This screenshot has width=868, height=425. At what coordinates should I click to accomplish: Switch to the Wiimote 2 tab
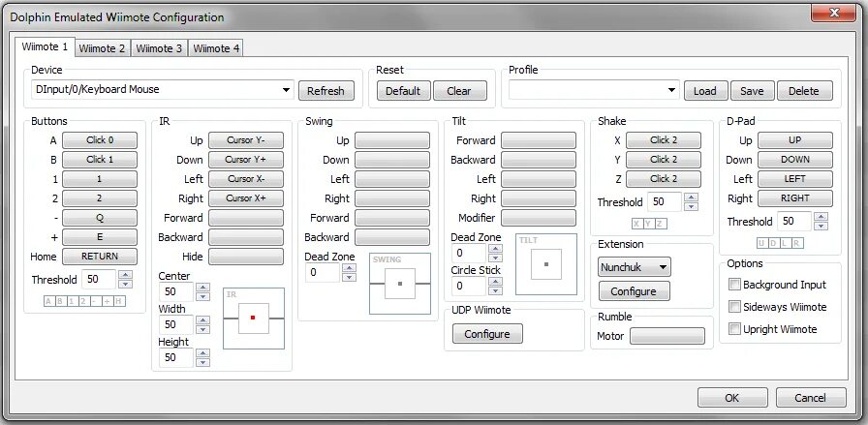102,48
